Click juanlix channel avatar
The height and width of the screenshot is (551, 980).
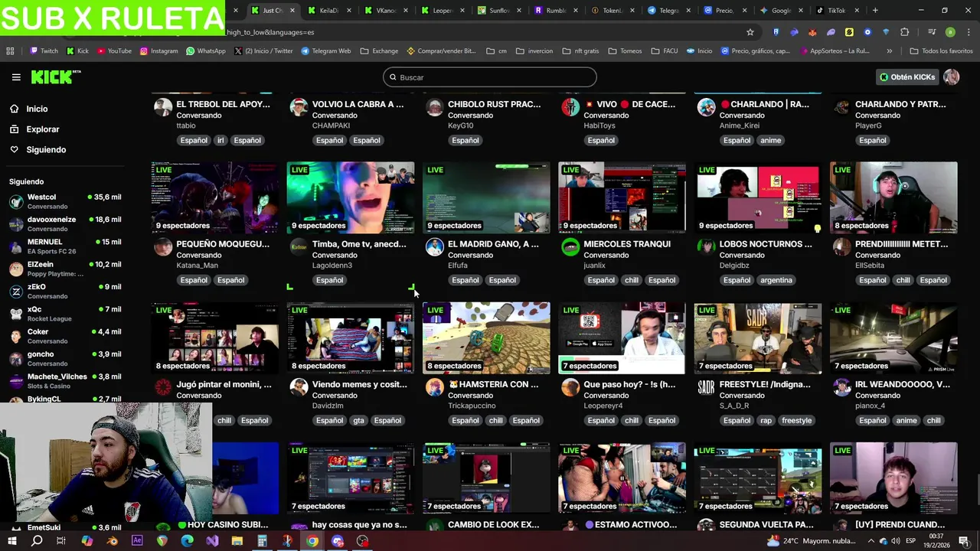tap(570, 247)
